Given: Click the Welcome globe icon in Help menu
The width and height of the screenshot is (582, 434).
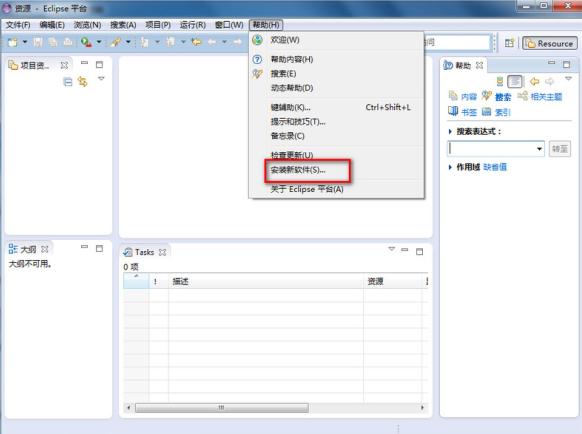Looking at the screenshot, I should 257,40.
